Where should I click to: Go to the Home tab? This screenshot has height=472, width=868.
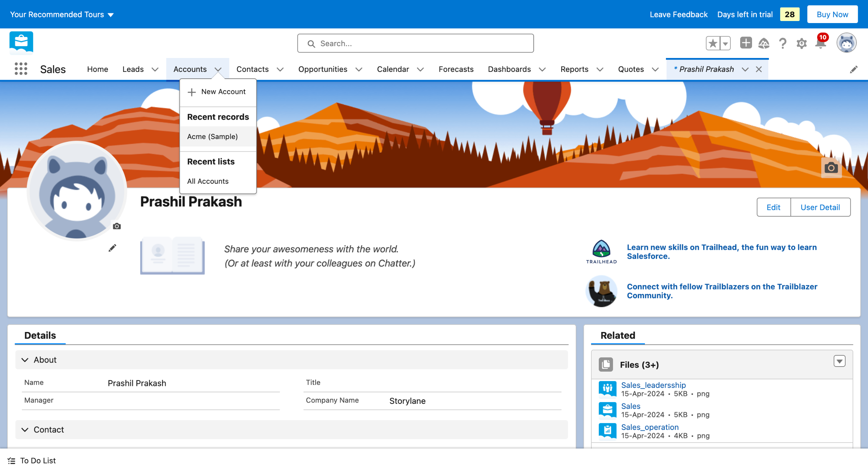tap(98, 69)
